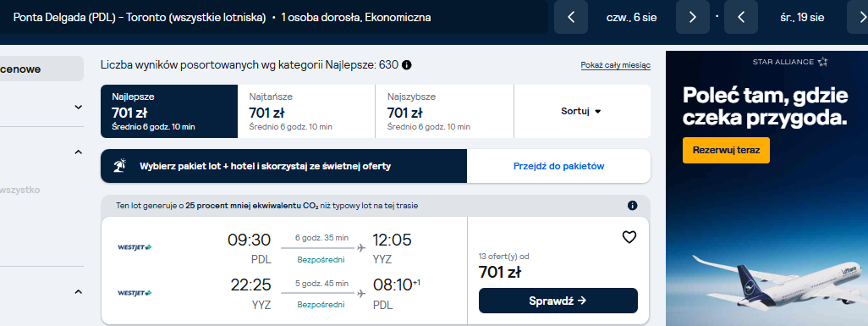Select the Najszybsze sorting tab
This screenshot has height=326, width=868.
coord(444,112)
